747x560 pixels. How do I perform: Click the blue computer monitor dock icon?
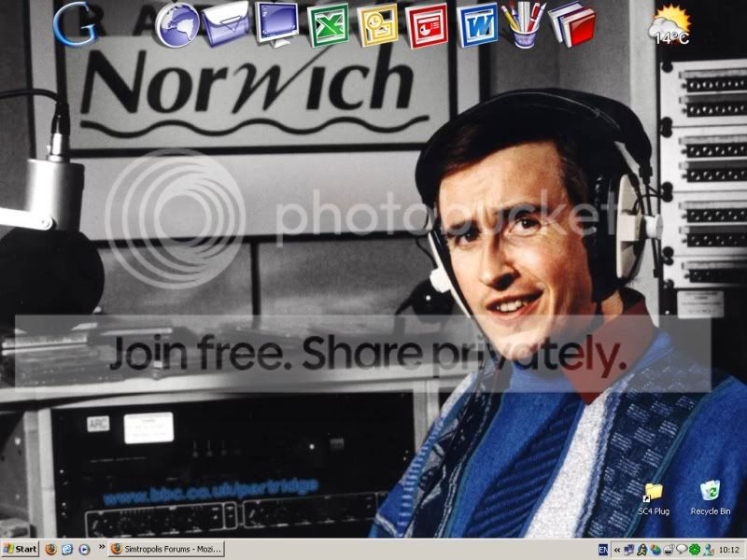pyautogui.click(x=277, y=24)
